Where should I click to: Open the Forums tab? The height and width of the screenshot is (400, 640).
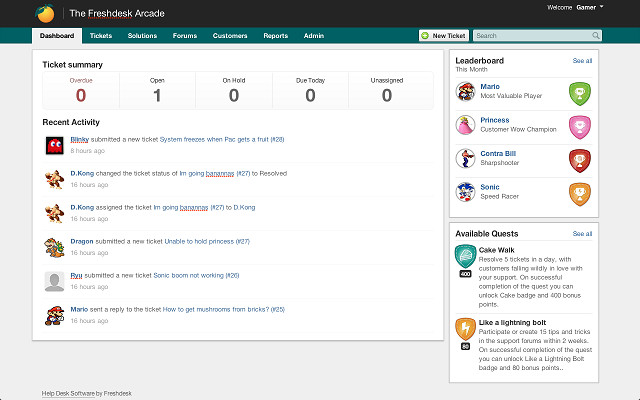point(185,36)
